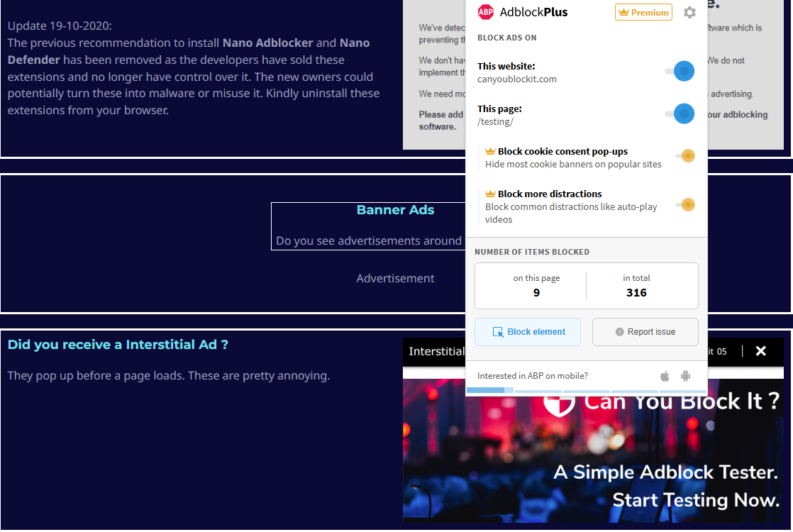Click canyoublockit.com website text

517,79
